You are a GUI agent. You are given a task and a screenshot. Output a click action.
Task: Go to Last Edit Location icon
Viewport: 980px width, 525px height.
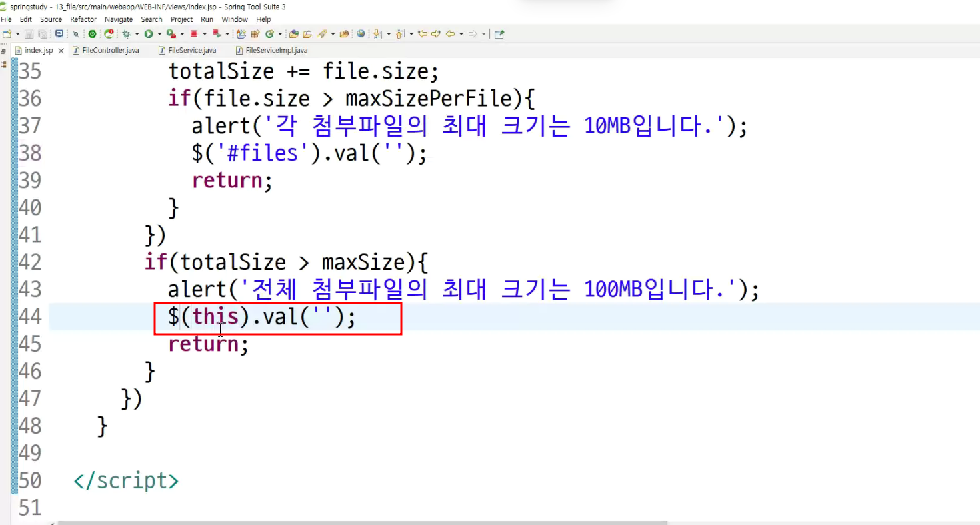click(x=422, y=33)
